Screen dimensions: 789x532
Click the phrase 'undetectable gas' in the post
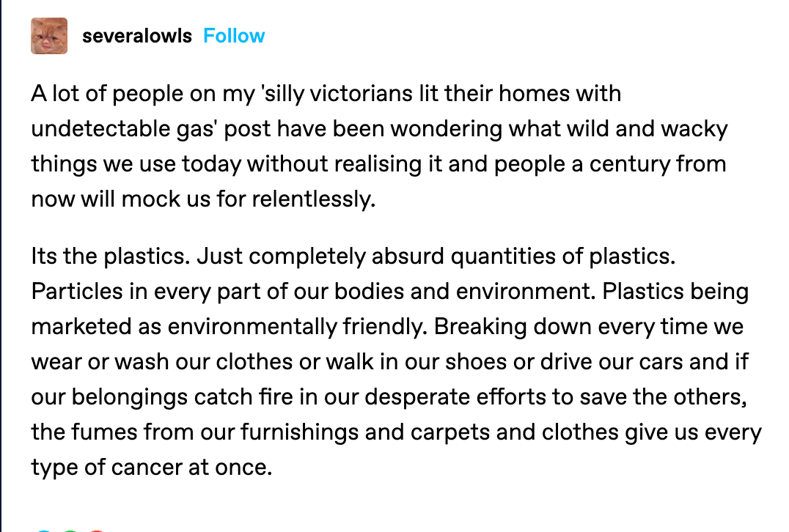tap(124, 129)
